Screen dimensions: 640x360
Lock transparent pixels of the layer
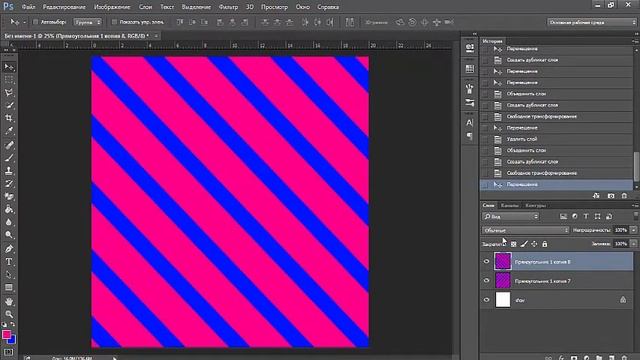click(x=513, y=244)
